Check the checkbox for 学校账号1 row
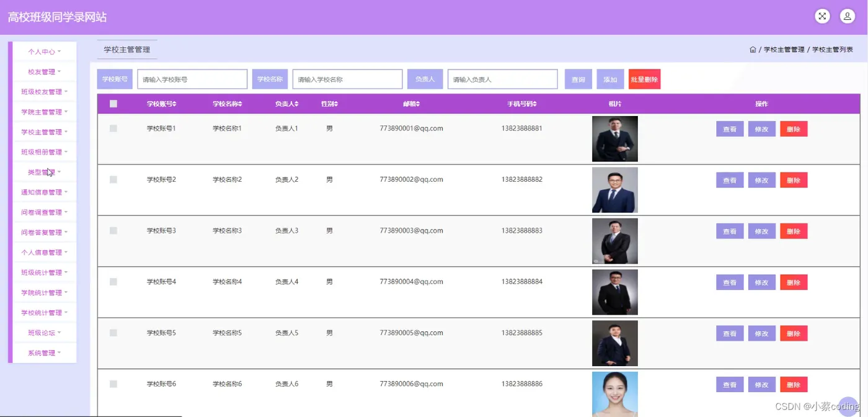The width and height of the screenshot is (868, 417). pyautogui.click(x=113, y=128)
